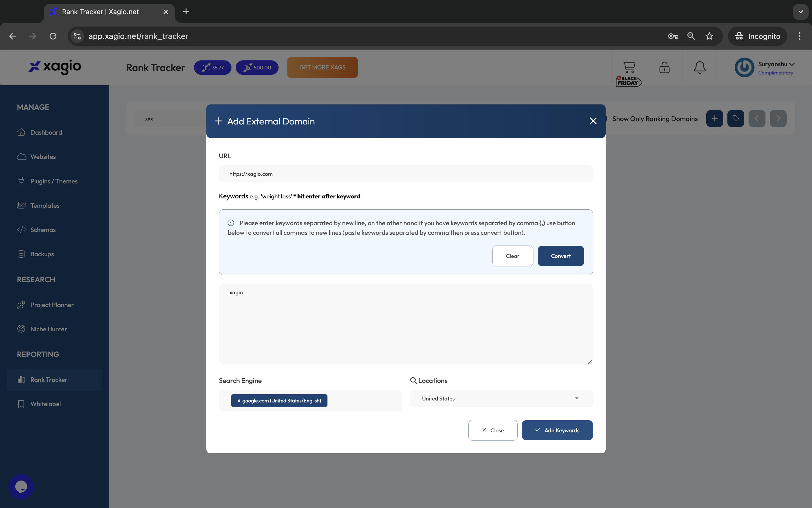
Task: Click site info icon in address bar
Action: (x=77, y=36)
